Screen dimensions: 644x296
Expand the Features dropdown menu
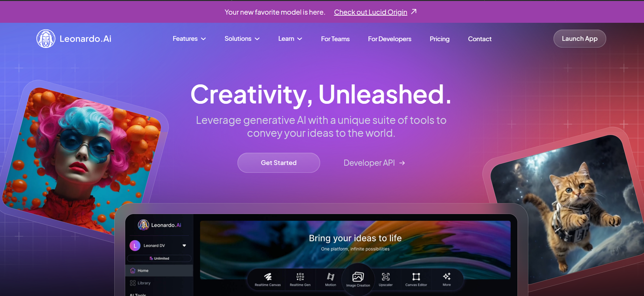click(189, 39)
